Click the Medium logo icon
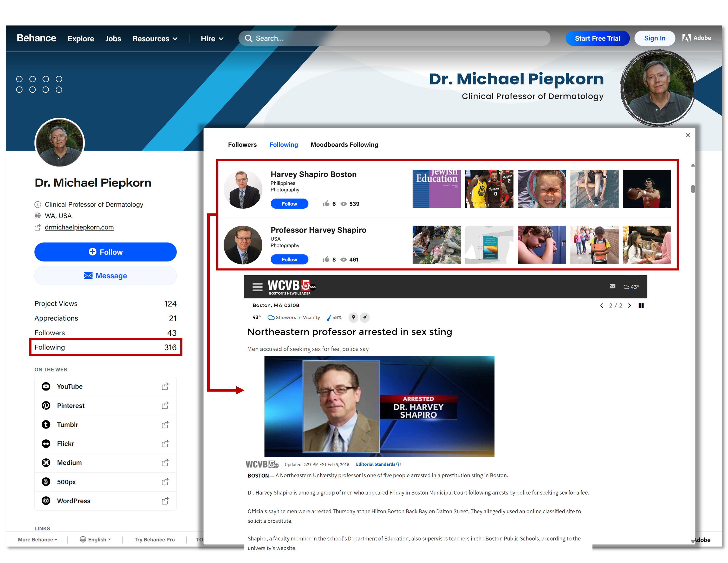The width and height of the screenshot is (728, 563). tap(46, 463)
